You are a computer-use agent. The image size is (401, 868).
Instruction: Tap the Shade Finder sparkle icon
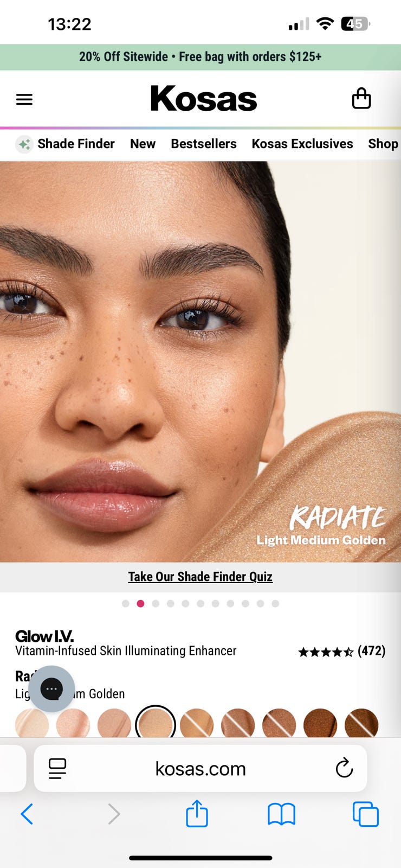point(24,144)
